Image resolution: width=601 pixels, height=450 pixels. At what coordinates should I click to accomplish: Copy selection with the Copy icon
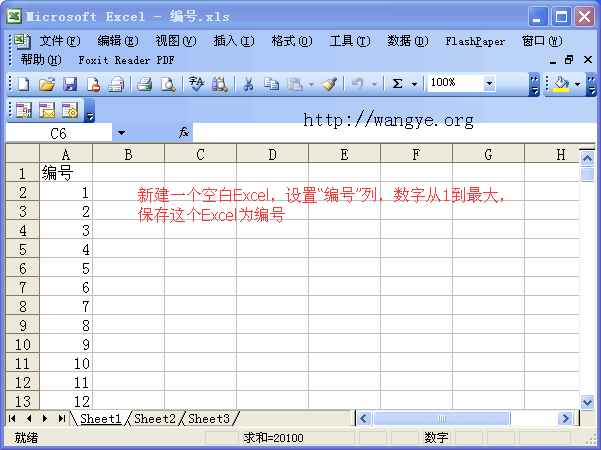[x=271, y=84]
